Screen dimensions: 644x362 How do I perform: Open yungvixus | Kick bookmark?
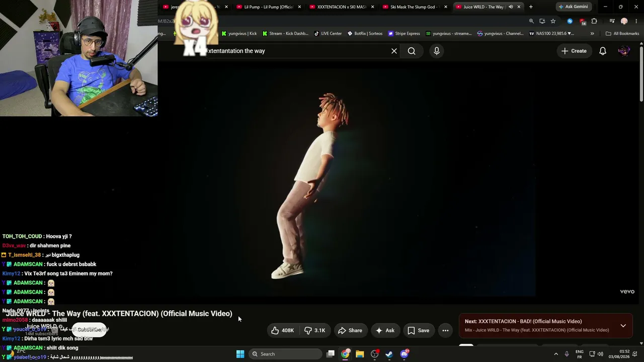(239, 34)
